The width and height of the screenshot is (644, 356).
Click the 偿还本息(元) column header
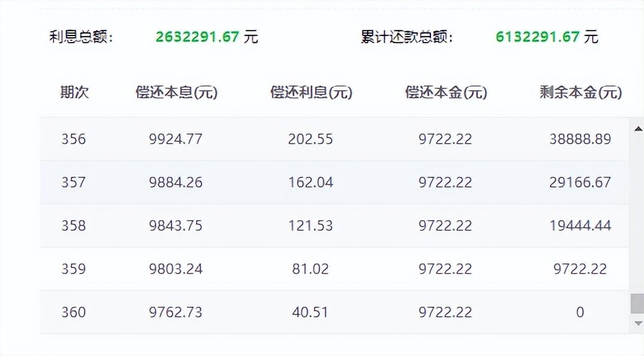(176, 93)
